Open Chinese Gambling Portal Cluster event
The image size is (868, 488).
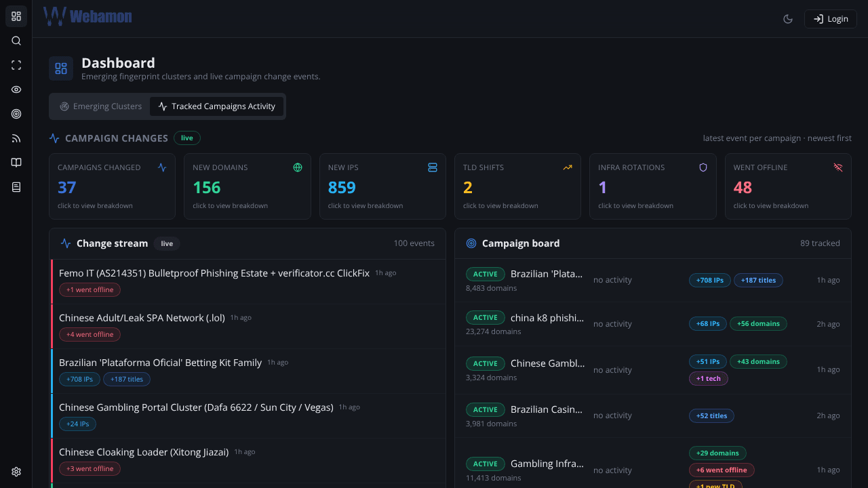[248, 416]
